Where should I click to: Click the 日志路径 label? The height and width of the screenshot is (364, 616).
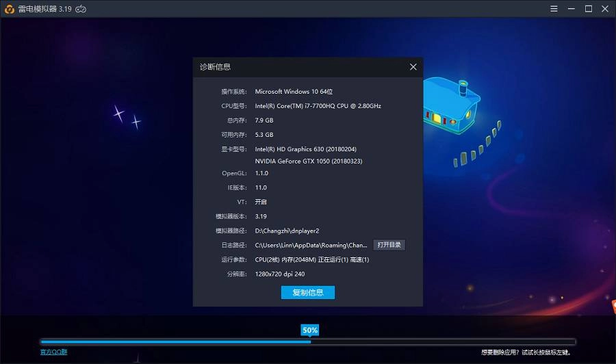tap(234, 245)
